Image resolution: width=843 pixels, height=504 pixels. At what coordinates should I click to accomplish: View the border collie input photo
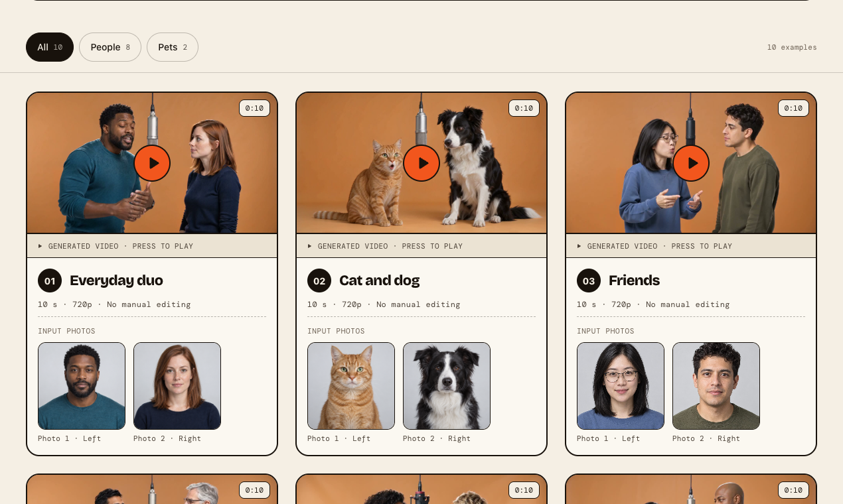pyautogui.click(x=447, y=386)
